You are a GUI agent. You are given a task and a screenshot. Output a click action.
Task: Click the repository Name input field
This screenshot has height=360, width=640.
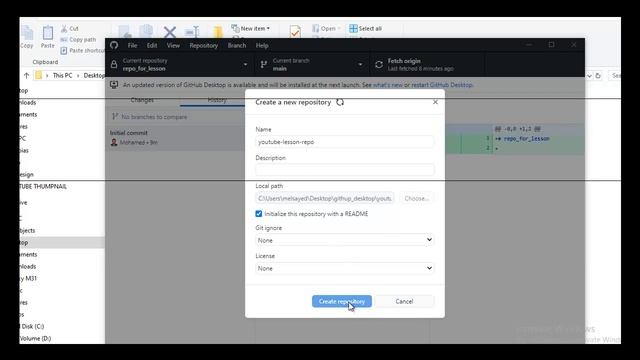tap(344, 142)
